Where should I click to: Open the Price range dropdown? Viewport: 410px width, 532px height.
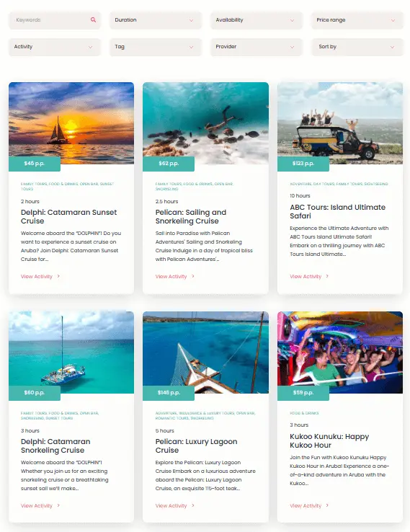(x=357, y=20)
